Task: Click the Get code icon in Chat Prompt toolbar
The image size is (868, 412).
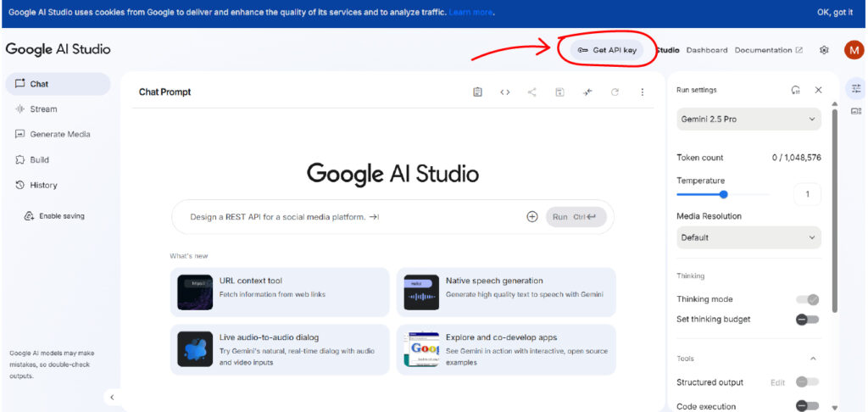Action: 505,92
